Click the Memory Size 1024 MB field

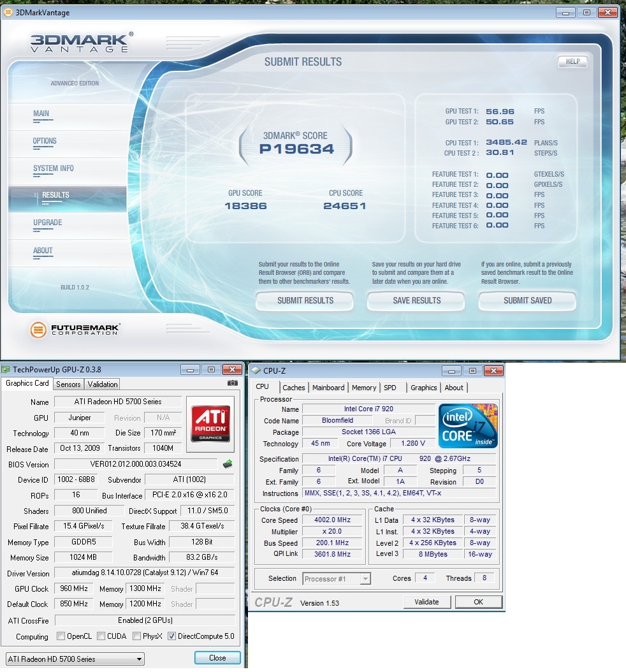click(83, 557)
